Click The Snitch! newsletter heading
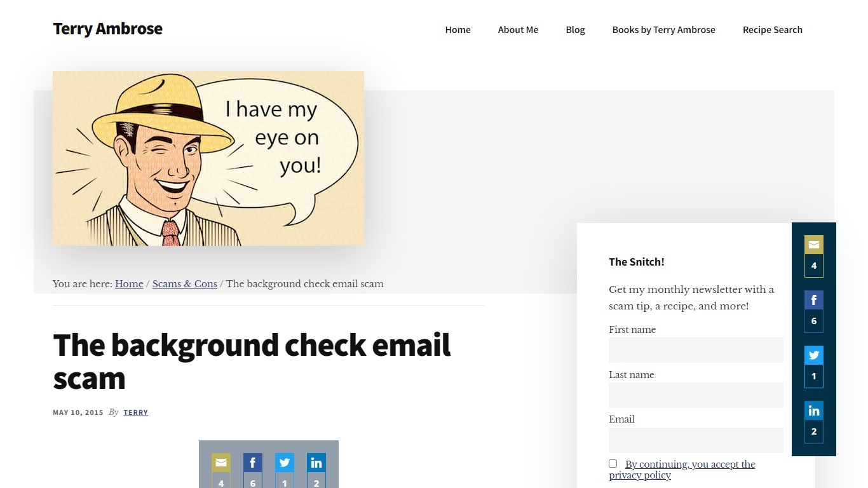868x488 pixels. [636, 262]
